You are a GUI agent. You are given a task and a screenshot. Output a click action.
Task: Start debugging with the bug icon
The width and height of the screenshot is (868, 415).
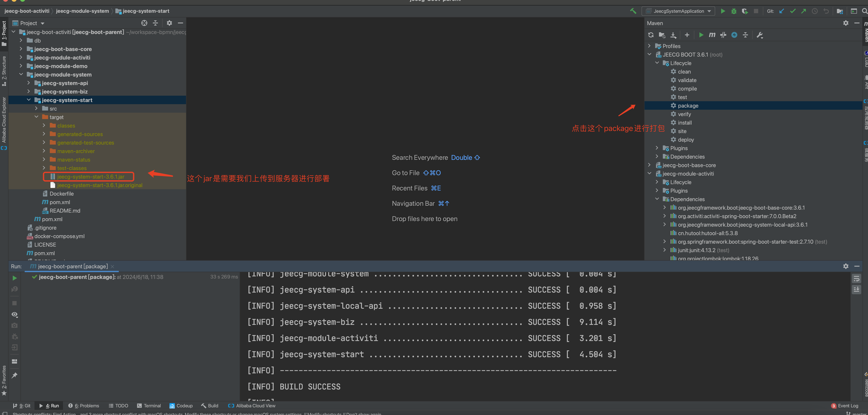pyautogui.click(x=733, y=11)
